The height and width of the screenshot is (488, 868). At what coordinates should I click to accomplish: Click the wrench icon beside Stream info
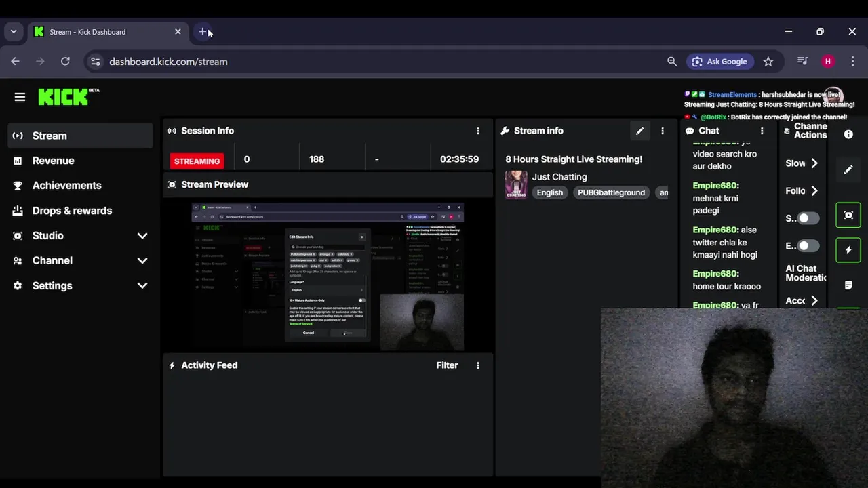coord(505,131)
